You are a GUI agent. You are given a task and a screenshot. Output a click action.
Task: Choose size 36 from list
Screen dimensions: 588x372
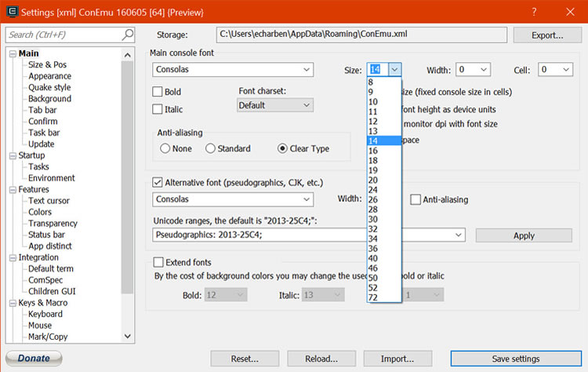click(x=384, y=248)
